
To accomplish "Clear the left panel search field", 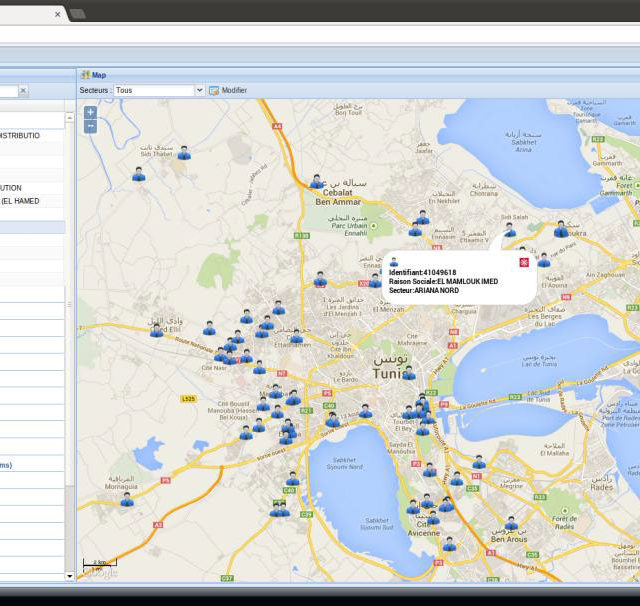I will pos(23,91).
